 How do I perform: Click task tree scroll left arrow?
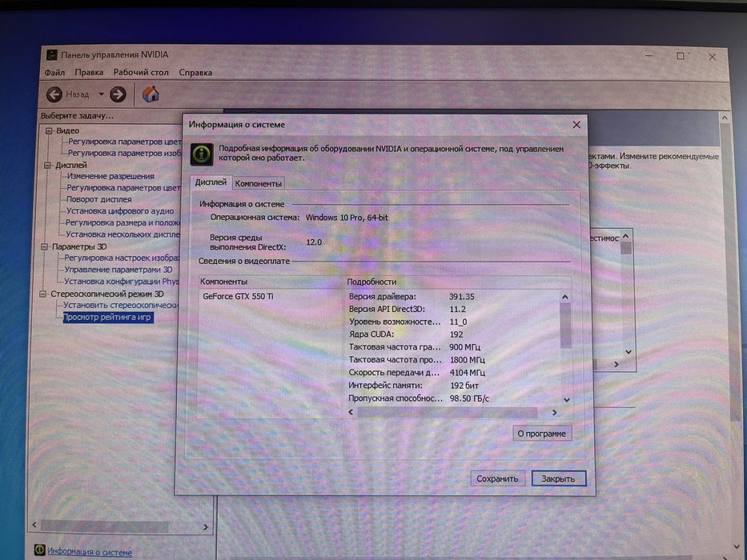(34, 525)
